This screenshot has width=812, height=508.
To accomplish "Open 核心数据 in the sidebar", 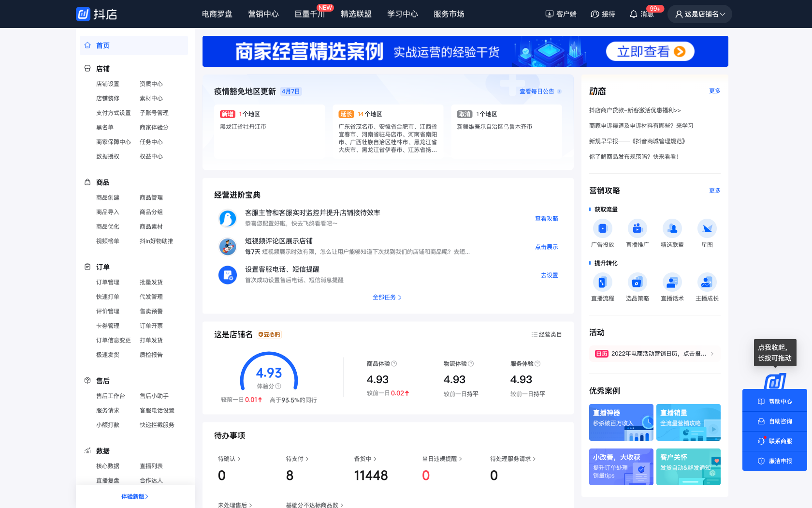I will pos(108,466).
